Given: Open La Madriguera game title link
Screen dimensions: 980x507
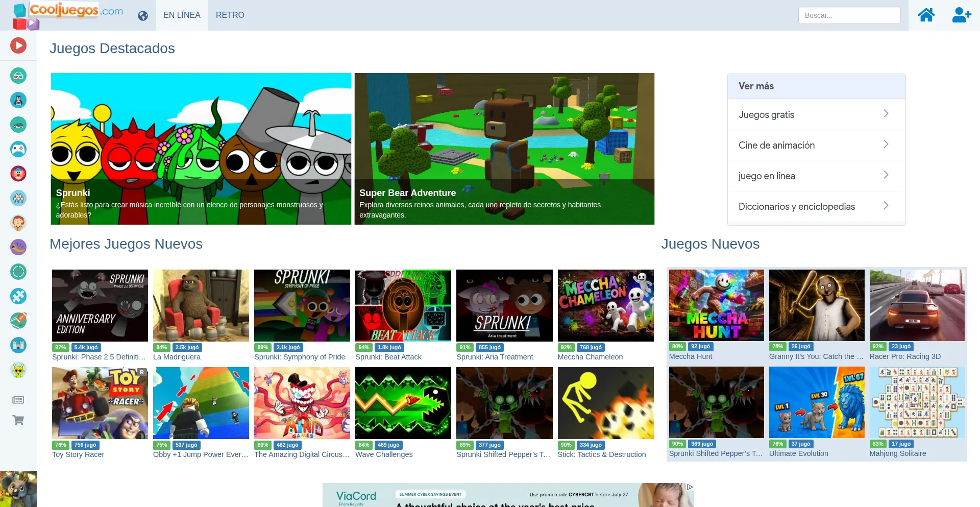Looking at the screenshot, I should [x=177, y=357].
